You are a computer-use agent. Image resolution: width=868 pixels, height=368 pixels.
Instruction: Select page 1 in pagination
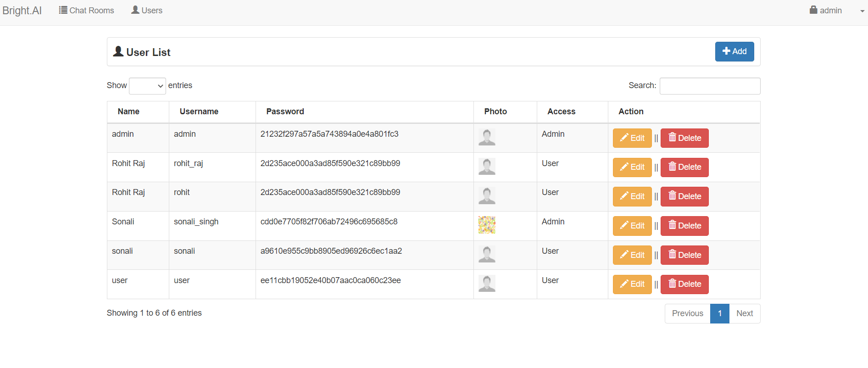[x=720, y=313]
